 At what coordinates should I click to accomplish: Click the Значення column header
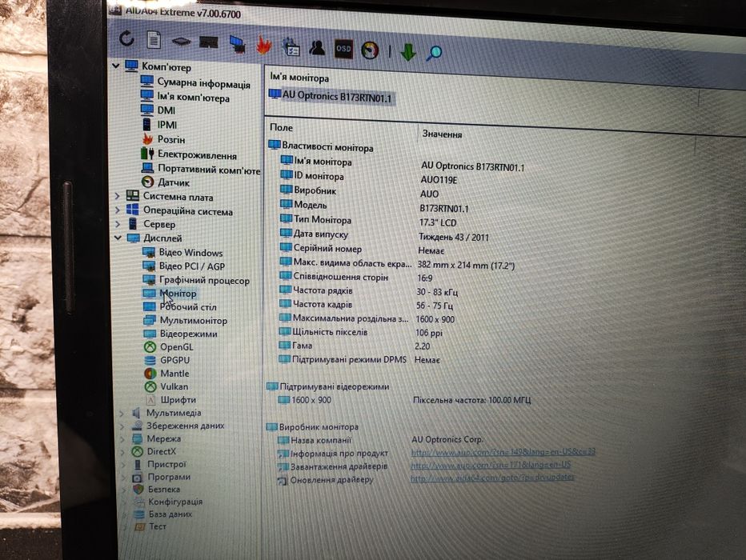[442, 134]
